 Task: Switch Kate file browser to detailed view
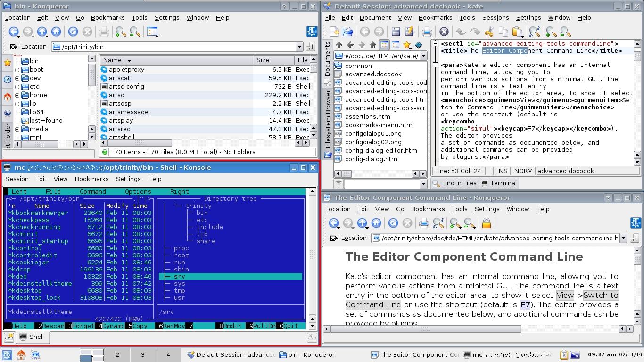396,45
